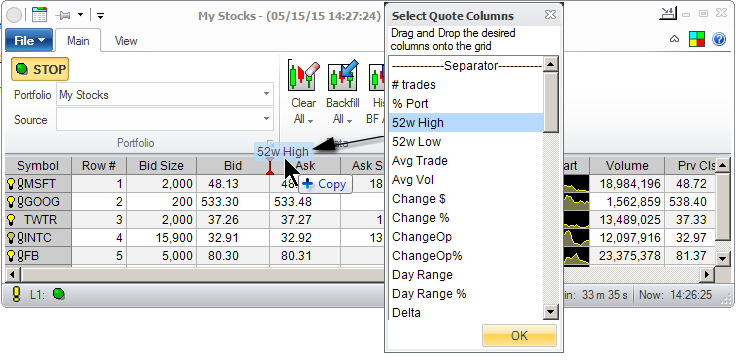Click the grid's horizontal scroll left arrow
This screenshot has height=363, width=742.
click(x=12, y=274)
